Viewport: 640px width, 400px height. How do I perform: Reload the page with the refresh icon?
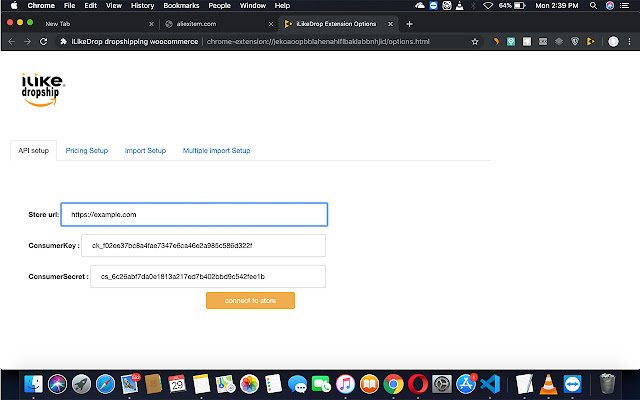[x=43, y=42]
